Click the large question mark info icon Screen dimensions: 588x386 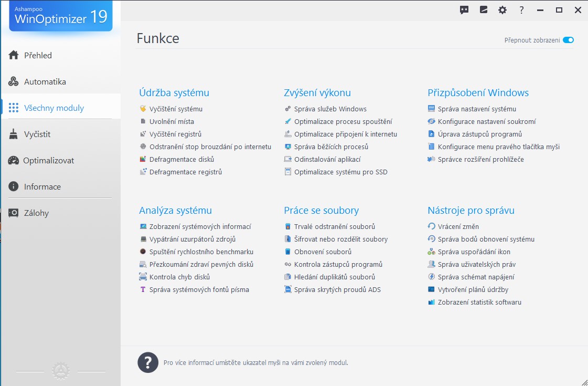click(148, 362)
